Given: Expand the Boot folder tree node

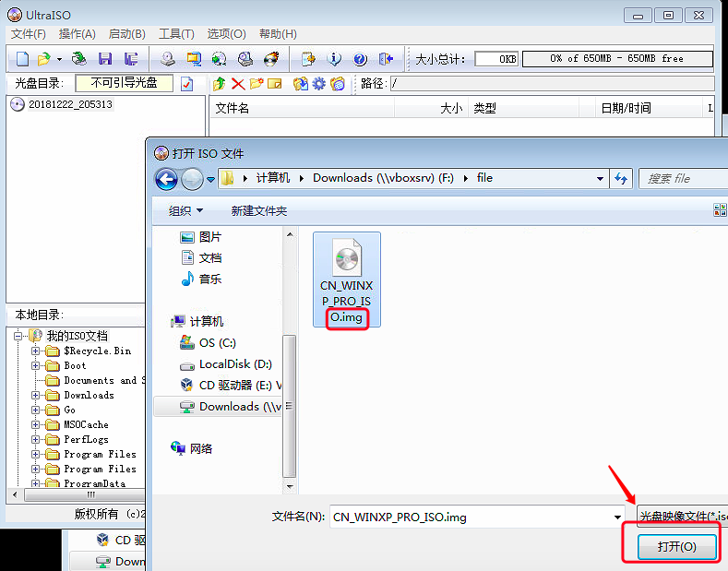Looking at the screenshot, I should pos(35,366).
